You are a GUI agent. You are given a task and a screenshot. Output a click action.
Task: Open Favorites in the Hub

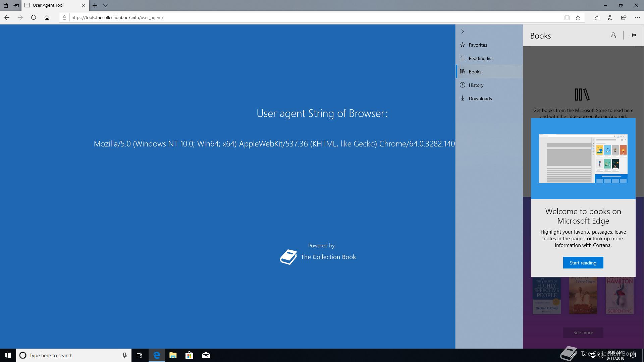tap(489, 45)
